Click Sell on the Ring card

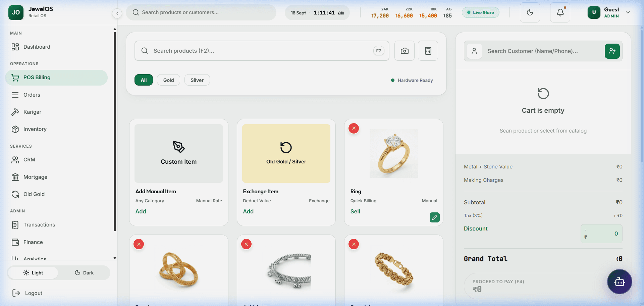355,211
